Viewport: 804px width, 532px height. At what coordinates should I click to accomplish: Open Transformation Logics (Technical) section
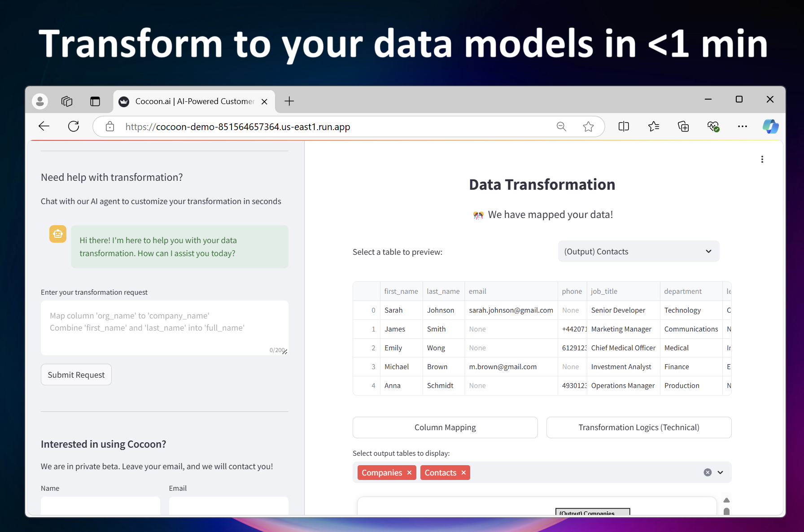639,427
